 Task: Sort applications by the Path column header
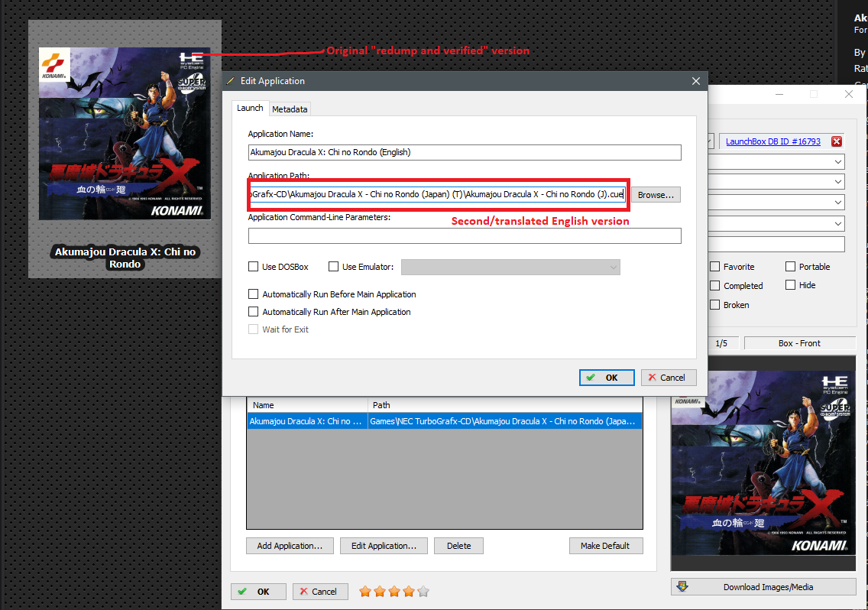coord(505,405)
